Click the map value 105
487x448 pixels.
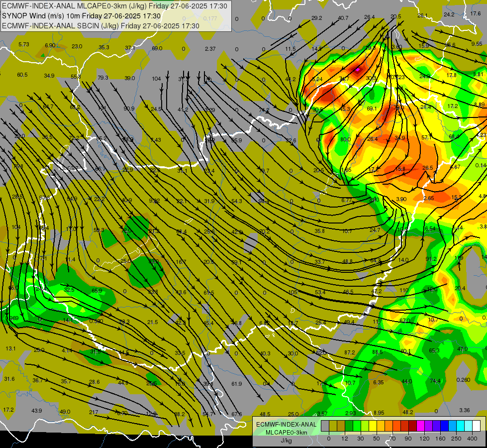[x=292, y=293]
